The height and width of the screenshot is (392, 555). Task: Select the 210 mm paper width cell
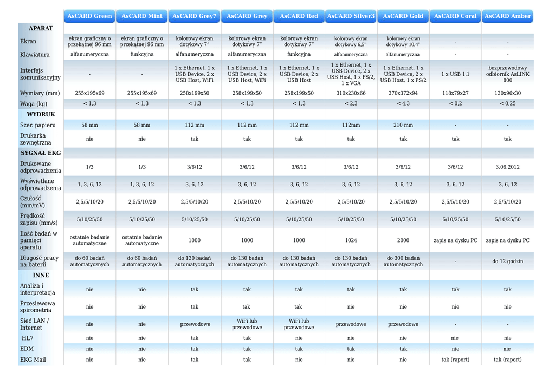[x=403, y=125]
